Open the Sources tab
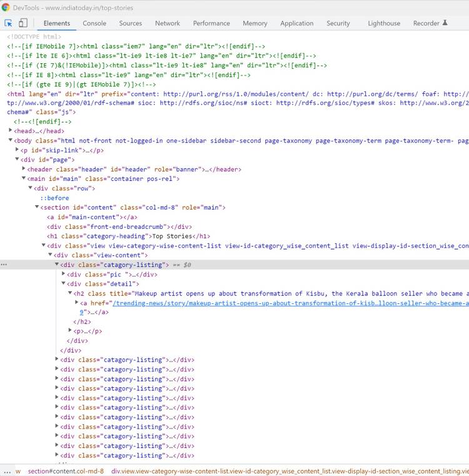Image resolution: width=469 pixels, height=476 pixels. [131, 23]
